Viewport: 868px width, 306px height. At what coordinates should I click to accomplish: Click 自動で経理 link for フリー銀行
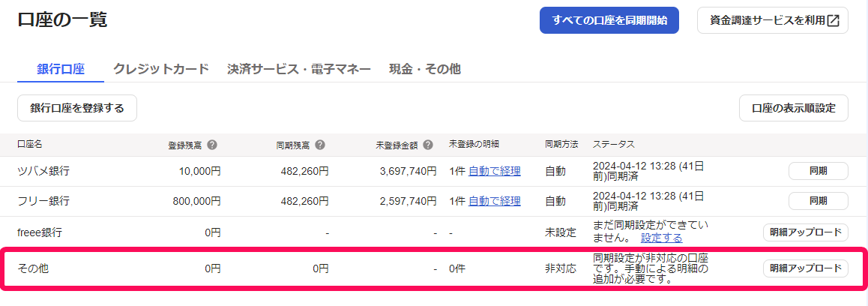[x=494, y=201]
